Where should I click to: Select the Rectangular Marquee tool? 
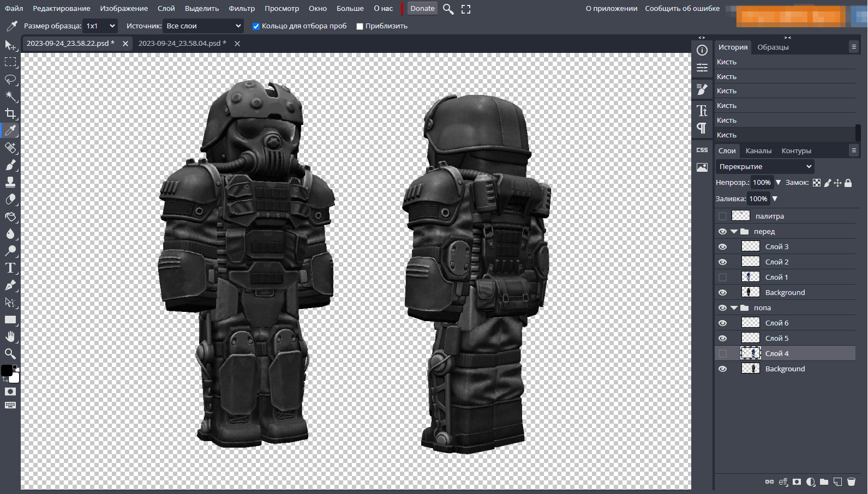(x=10, y=62)
